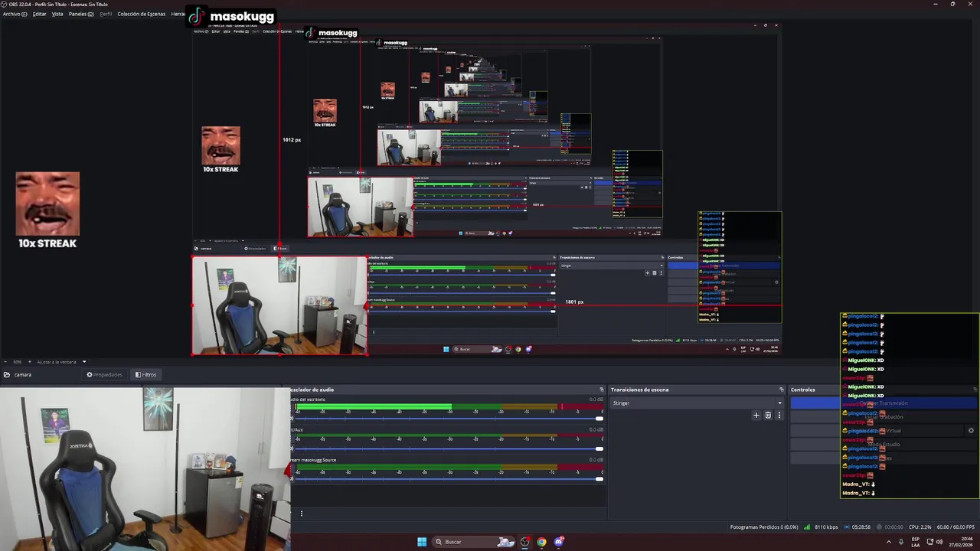Click Fotogramas Perdidos status text

763,527
